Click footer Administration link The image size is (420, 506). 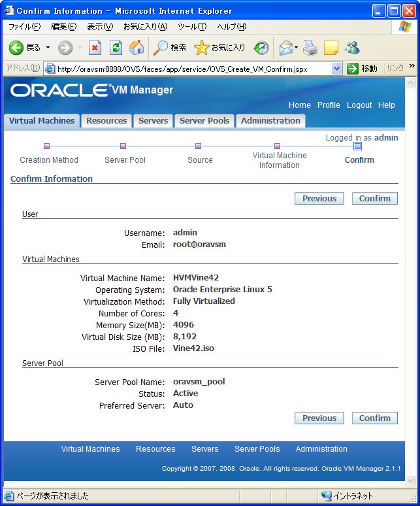click(x=321, y=449)
